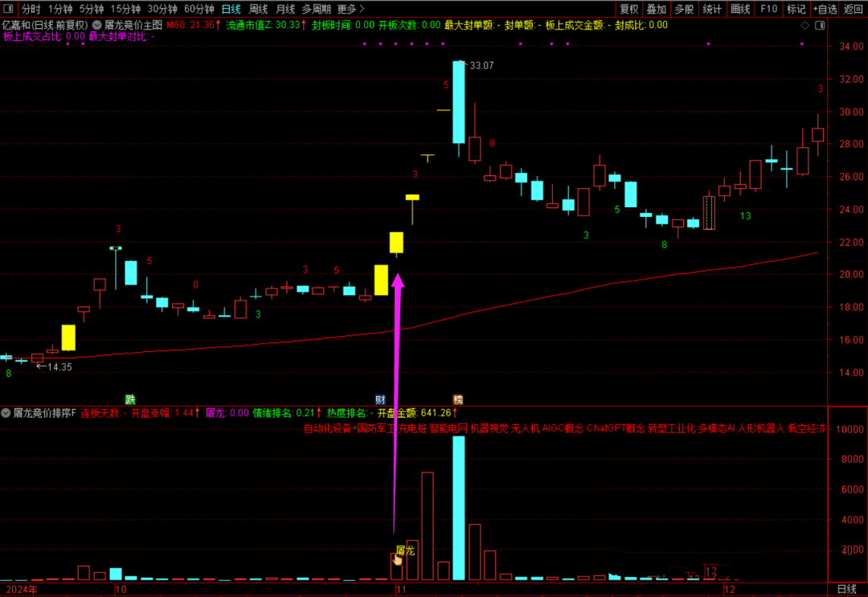
Task: Select the 1分钟 period tab
Action: (x=60, y=9)
